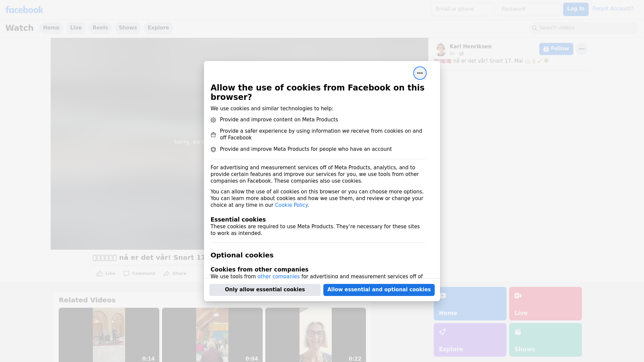This screenshot has height=362, width=644.
Task: Switch to the Shows tab
Action: (127, 28)
